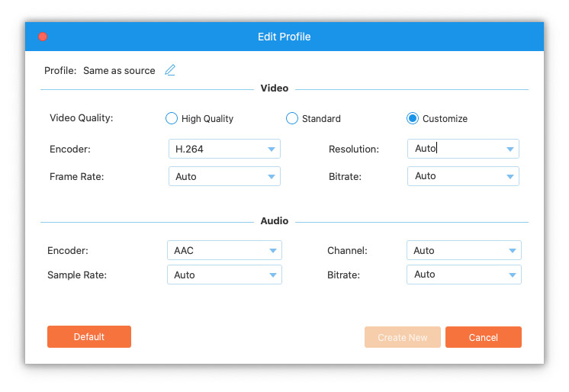Open the Frame Rate dropdown
The image size is (569, 392).
click(223, 176)
